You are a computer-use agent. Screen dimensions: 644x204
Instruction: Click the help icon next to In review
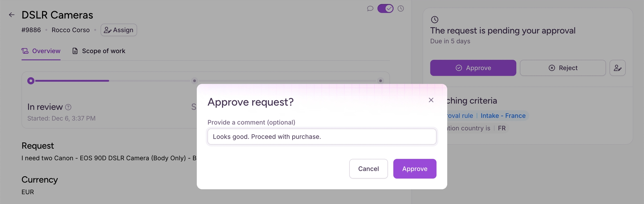point(68,107)
